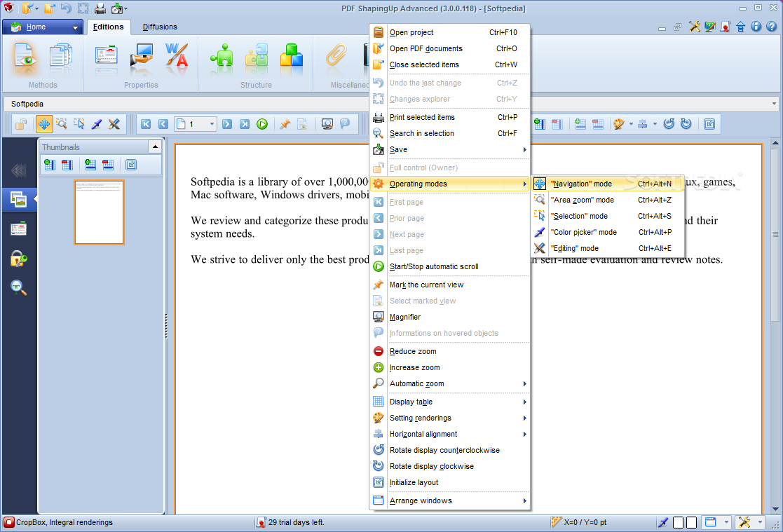
Task: Select Navigation mode toolbar icon
Action: click(44, 124)
